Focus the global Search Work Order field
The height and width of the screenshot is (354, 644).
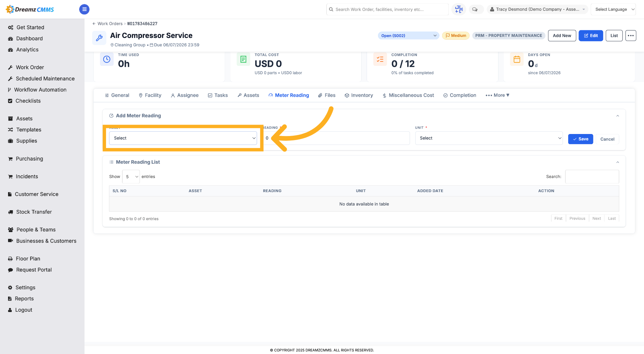click(x=387, y=9)
